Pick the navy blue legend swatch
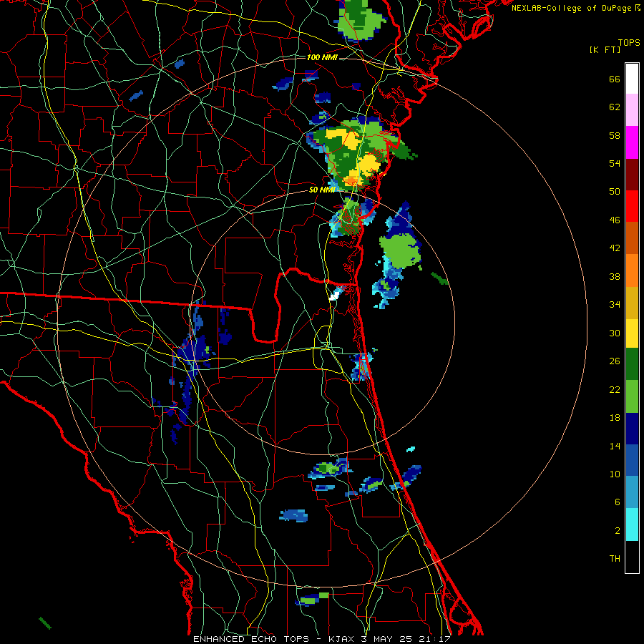Screen dimensions: 644x644 click(x=632, y=429)
